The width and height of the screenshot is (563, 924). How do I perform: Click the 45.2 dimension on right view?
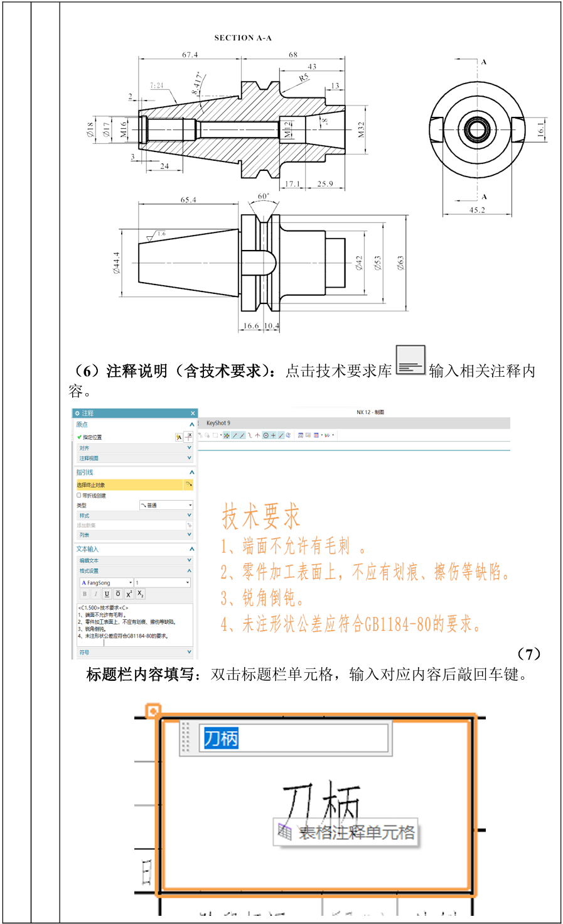point(477,210)
